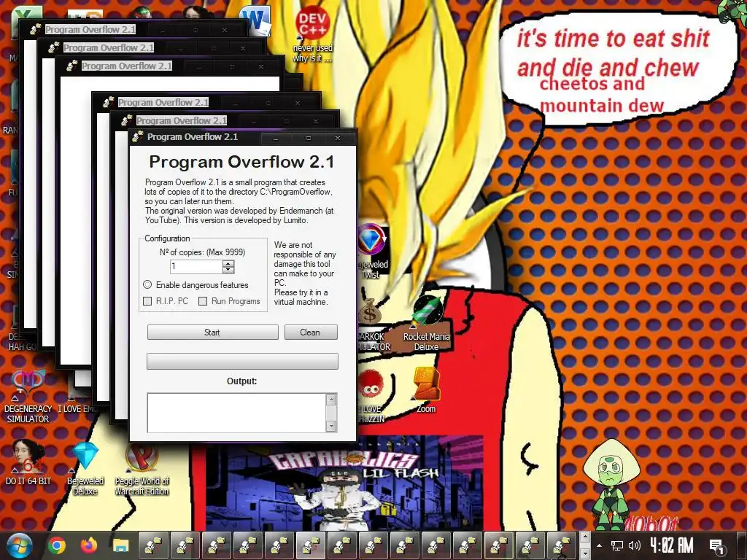Increase number of copies with up arrow
The height and width of the screenshot is (560, 747).
[228, 263]
